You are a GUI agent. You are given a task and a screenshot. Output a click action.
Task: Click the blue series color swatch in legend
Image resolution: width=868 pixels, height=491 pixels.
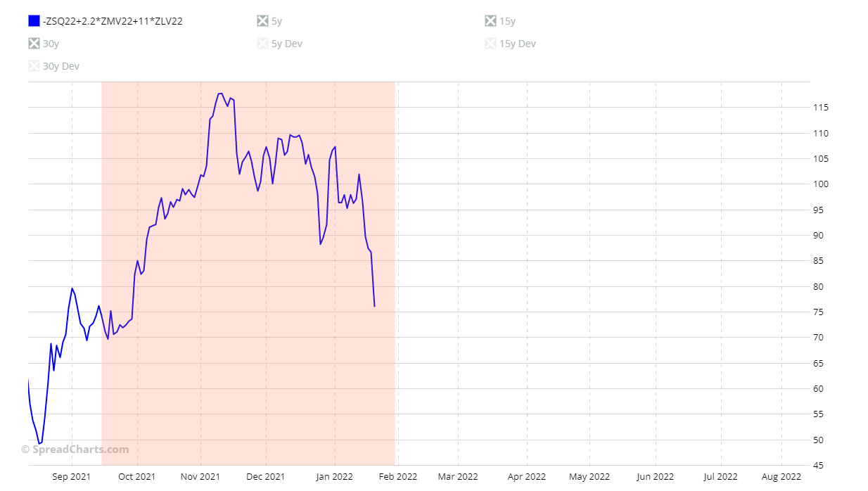point(34,21)
